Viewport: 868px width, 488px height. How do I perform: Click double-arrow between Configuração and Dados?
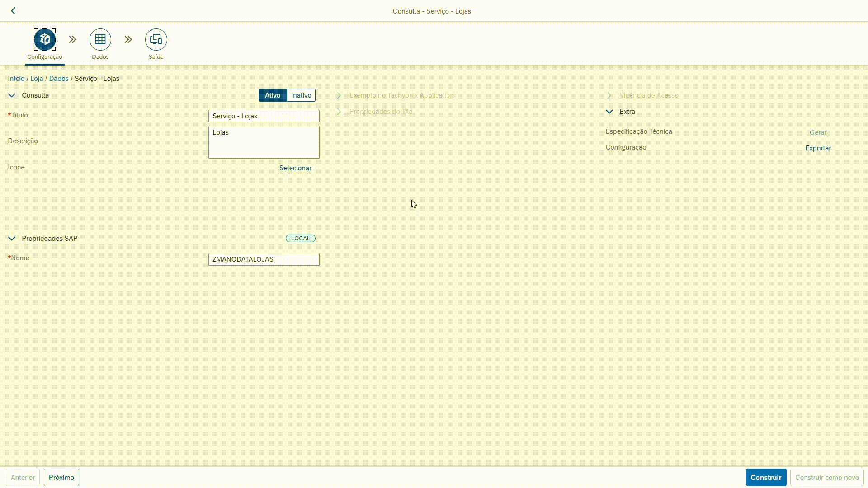72,40
